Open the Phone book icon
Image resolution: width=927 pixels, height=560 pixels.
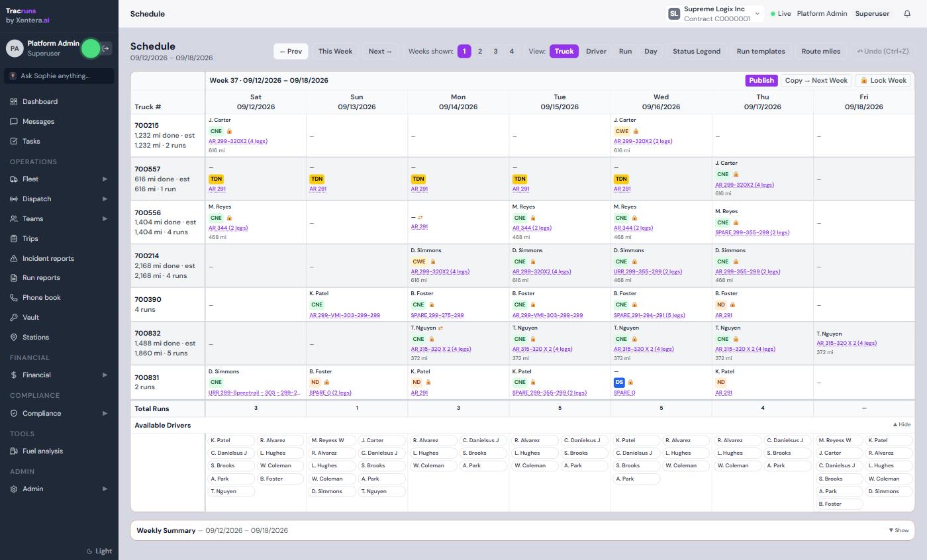click(14, 297)
